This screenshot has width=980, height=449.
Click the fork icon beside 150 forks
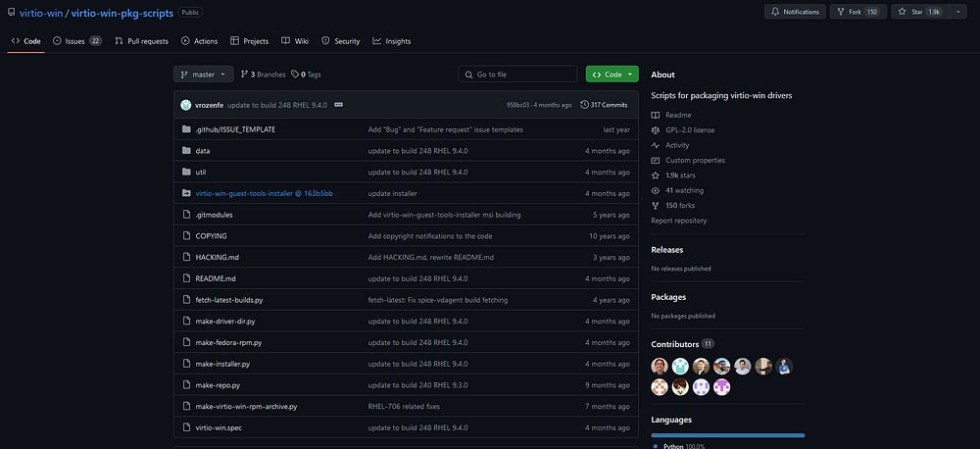tap(655, 205)
